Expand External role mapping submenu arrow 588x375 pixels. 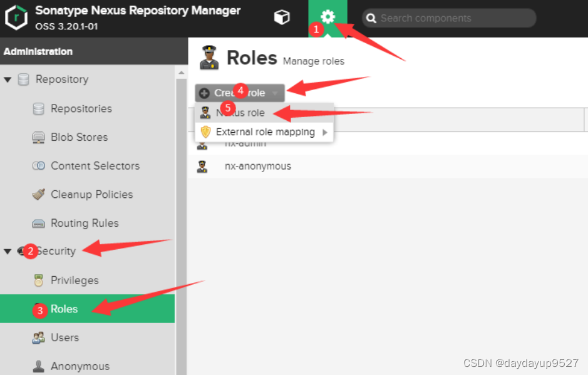click(325, 132)
